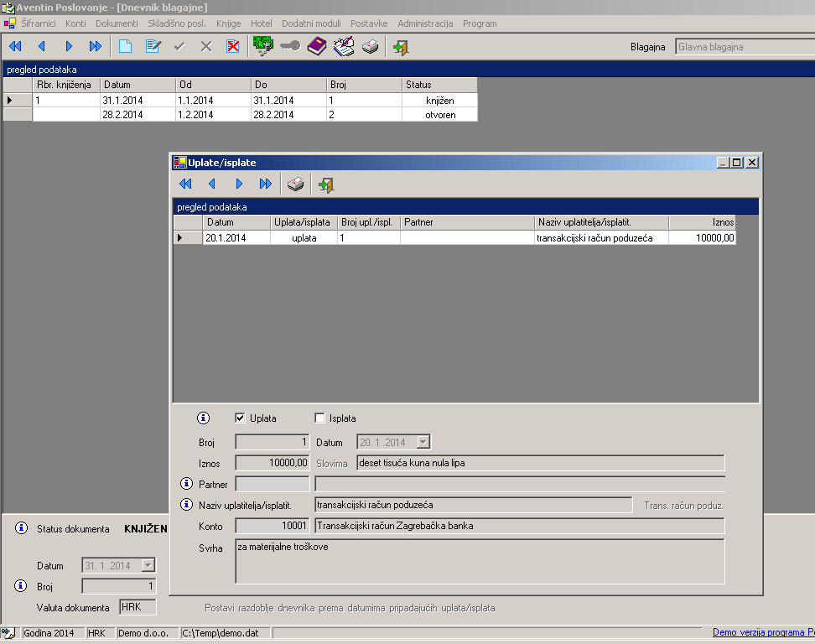Click into the Svrha text field
Viewport: 815px width, 644px height.
click(480, 561)
